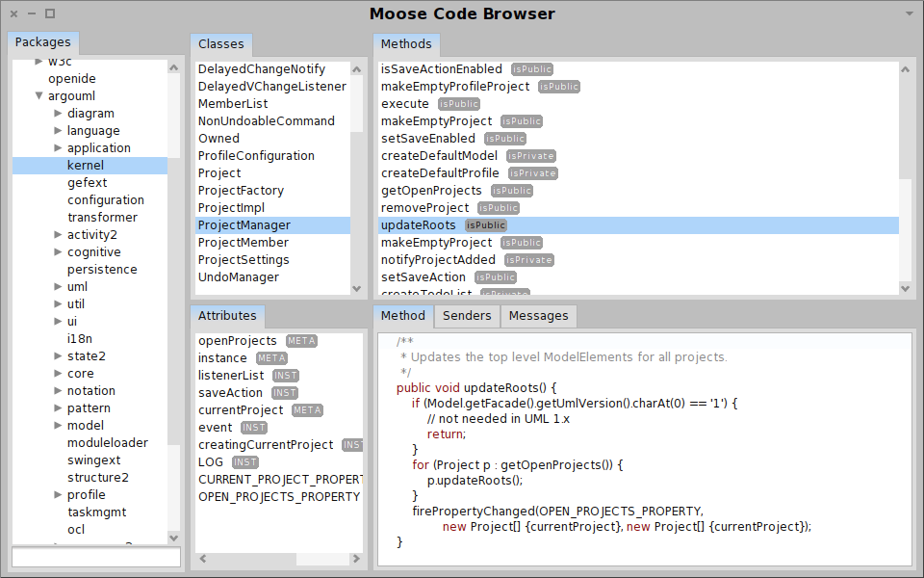Select the taskmgmt package
This screenshot has height=578, width=924.
point(96,512)
